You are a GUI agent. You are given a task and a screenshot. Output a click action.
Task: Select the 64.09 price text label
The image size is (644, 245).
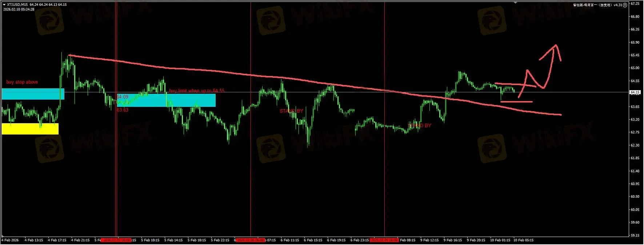point(123,97)
